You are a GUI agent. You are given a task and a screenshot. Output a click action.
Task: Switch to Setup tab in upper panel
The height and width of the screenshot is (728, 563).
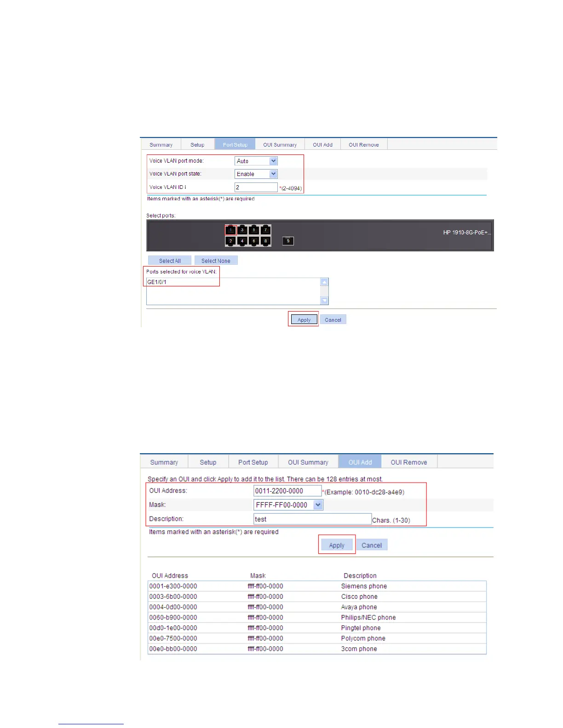(197, 144)
